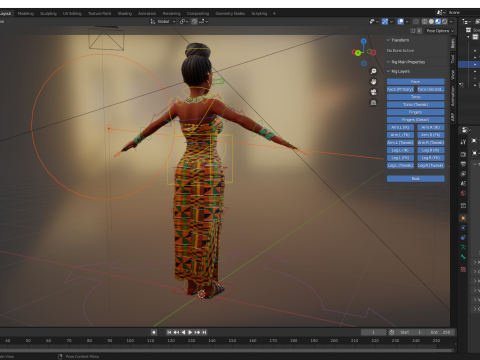Viewport: 480px width, 360px height.
Task: Select solid viewport shading
Action: pos(431,22)
